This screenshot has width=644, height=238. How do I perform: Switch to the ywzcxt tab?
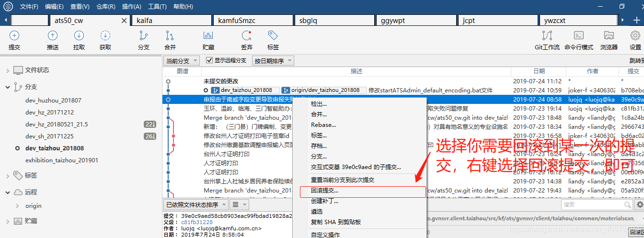pyautogui.click(x=579, y=21)
